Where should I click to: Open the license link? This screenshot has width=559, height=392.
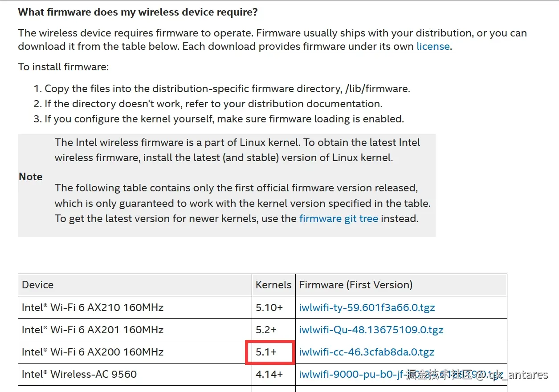tap(433, 47)
